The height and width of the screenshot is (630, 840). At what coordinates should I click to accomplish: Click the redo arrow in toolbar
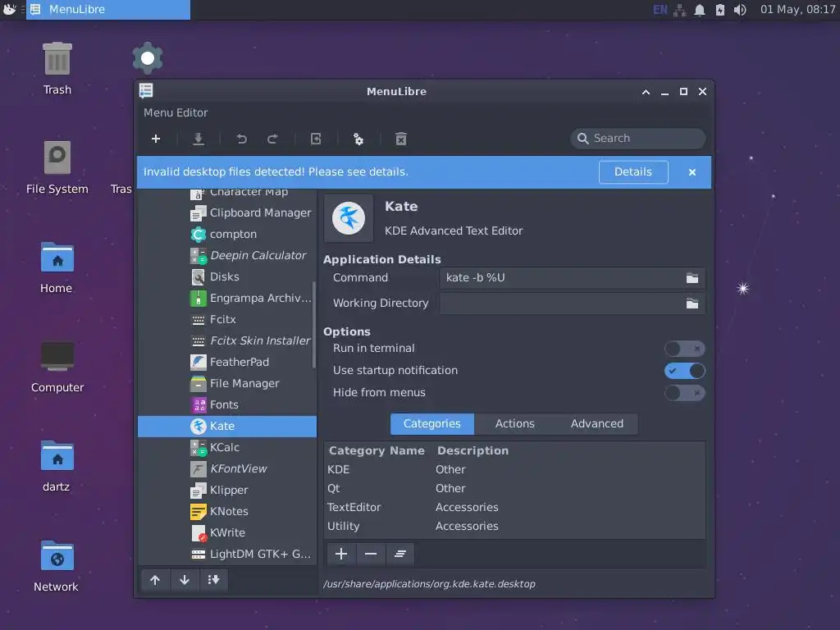272,139
